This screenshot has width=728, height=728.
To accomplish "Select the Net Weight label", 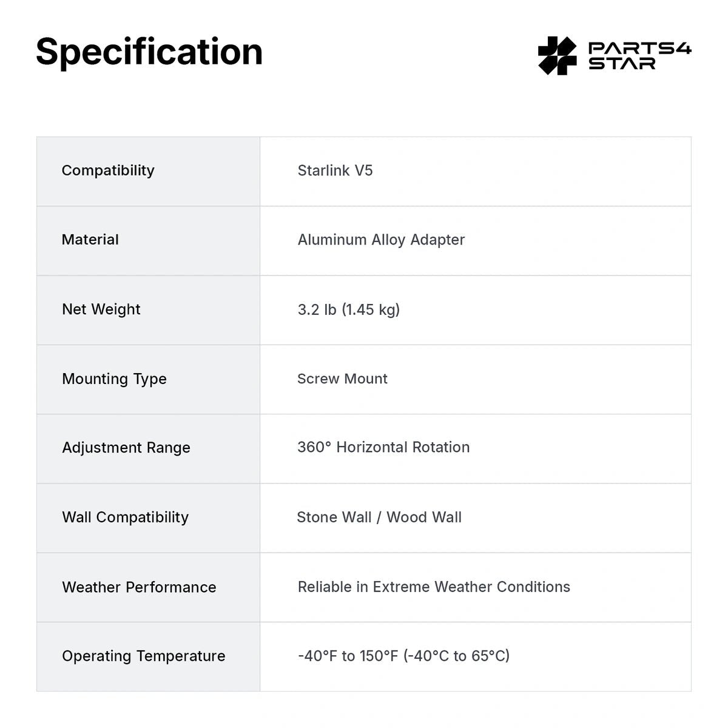I will click(x=101, y=309).
